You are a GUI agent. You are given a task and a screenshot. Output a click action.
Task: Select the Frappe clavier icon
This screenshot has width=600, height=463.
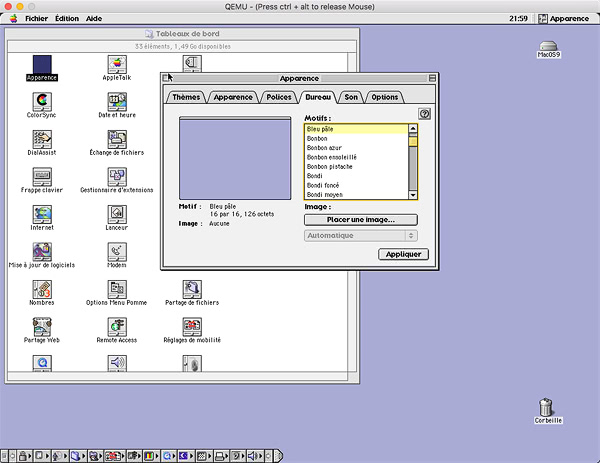click(x=42, y=180)
